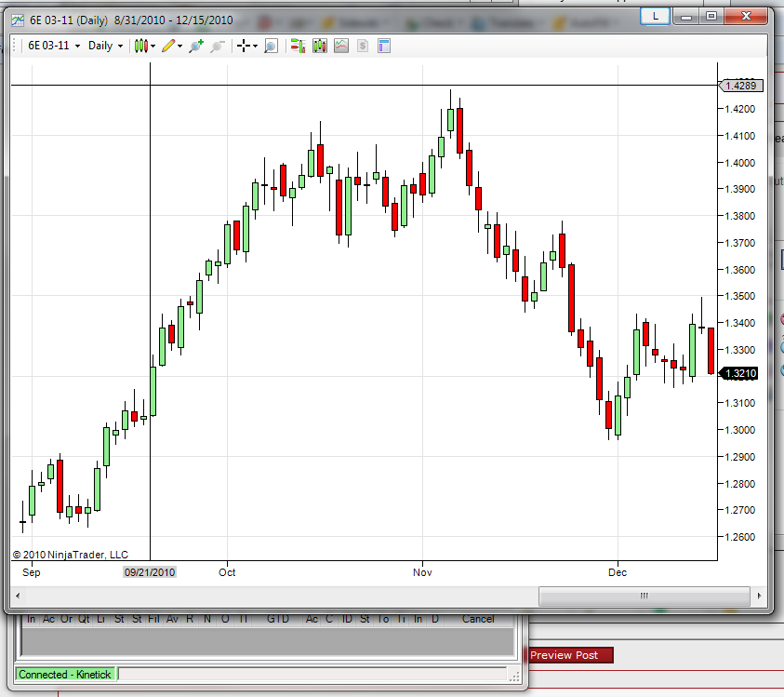Click the window resize grip icon
Viewport: 784px width, 697px height.
click(514, 677)
